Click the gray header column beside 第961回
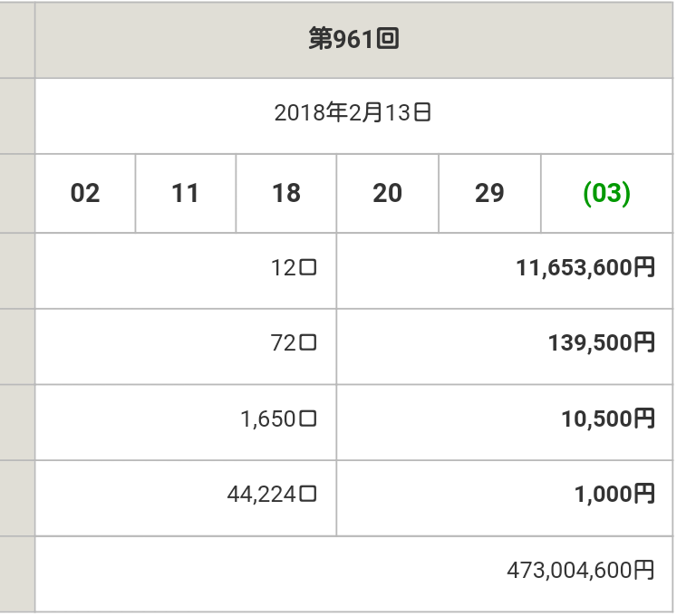The image size is (696, 616). pyautogui.click(x=17, y=40)
